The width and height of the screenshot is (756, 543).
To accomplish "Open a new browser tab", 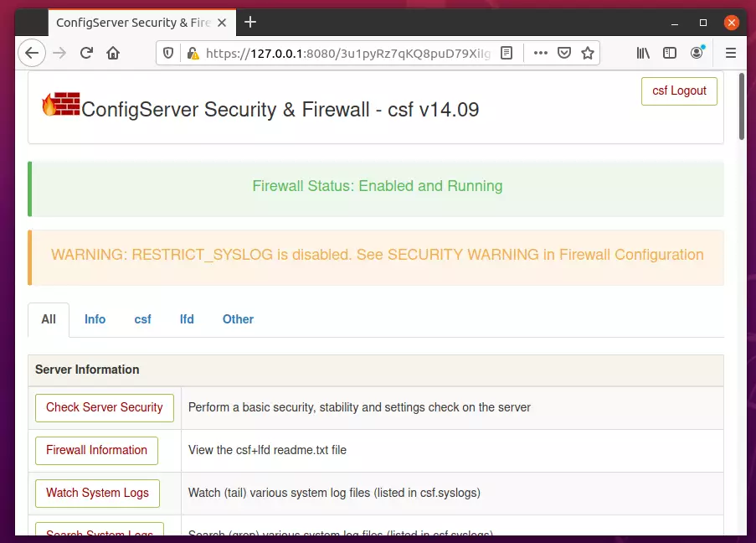I will 250,22.
